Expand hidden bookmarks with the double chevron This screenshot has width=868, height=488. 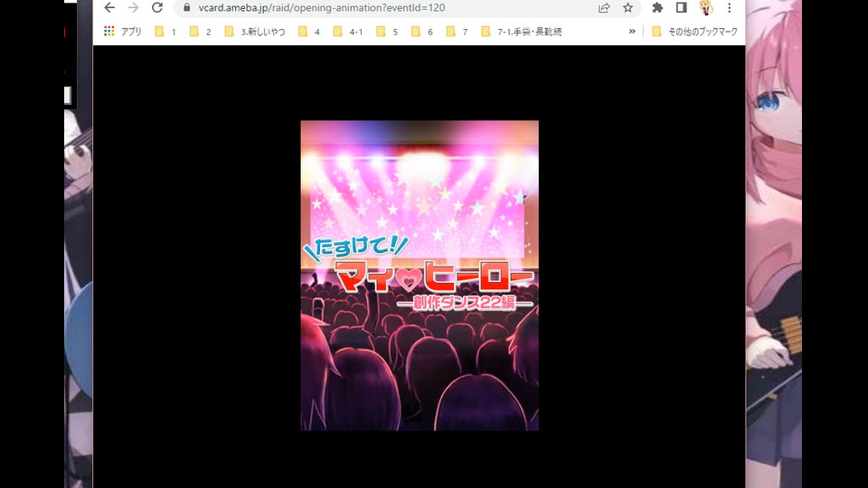tap(632, 32)
